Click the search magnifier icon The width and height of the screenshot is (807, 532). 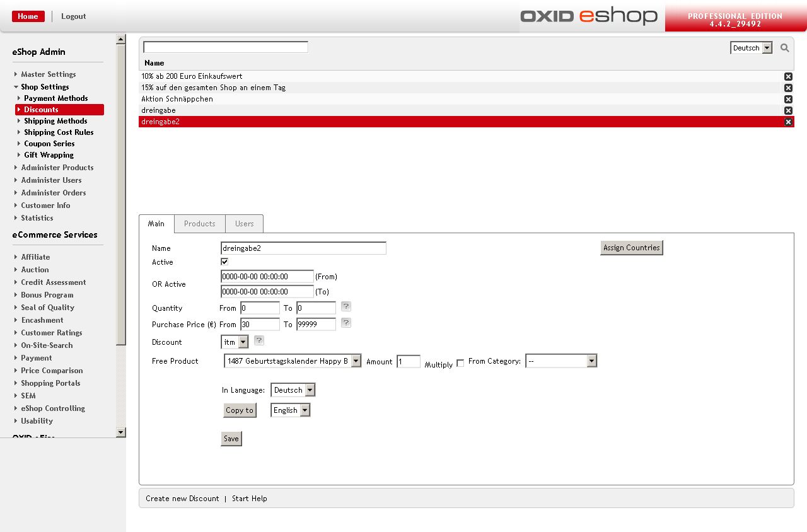[785, 48]
